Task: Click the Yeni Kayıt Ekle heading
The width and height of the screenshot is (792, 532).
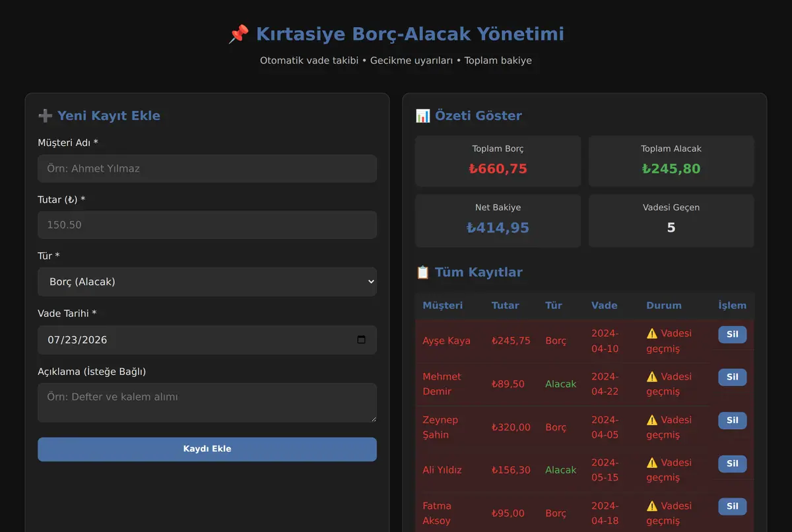Action: (x=109, y=116)
